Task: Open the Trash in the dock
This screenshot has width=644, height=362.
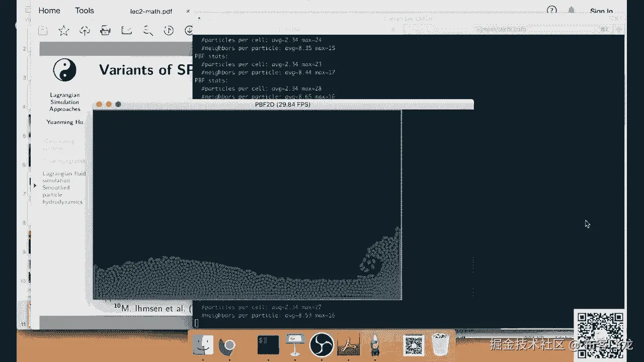Action: pos(441,345)
